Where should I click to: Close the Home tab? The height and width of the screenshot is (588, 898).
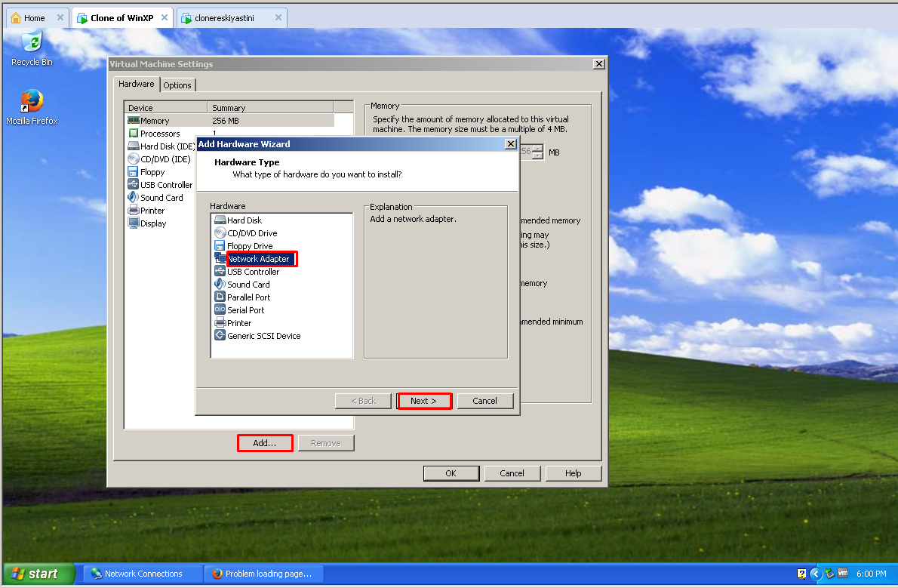60,18
